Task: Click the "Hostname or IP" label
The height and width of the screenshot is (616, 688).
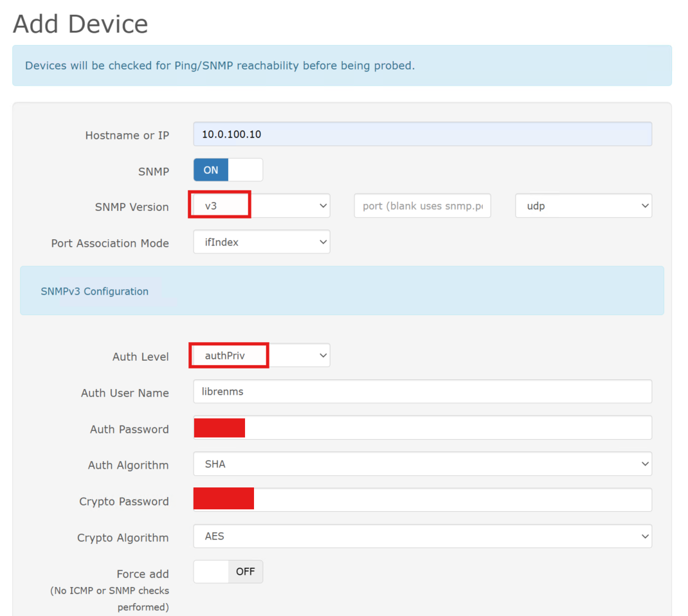Action: click(x=127, y=136)
